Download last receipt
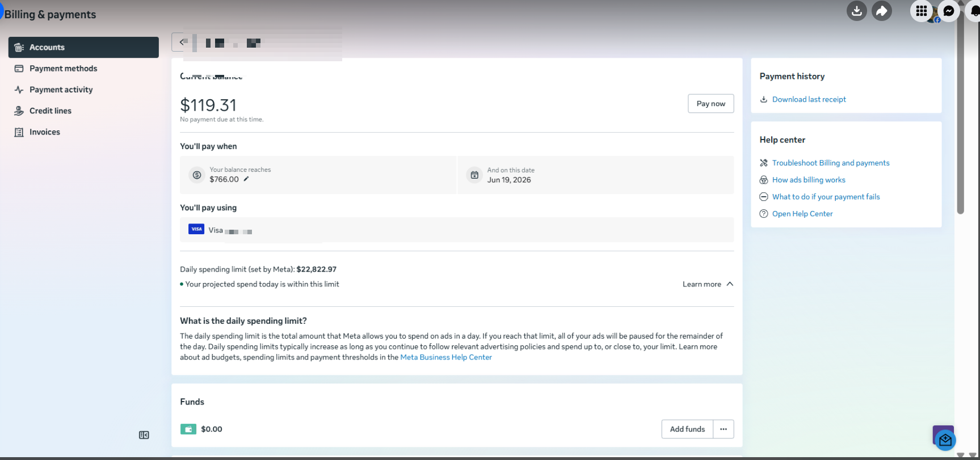The height and width of the screenshot is (460, 980). [x=809, y=99]
